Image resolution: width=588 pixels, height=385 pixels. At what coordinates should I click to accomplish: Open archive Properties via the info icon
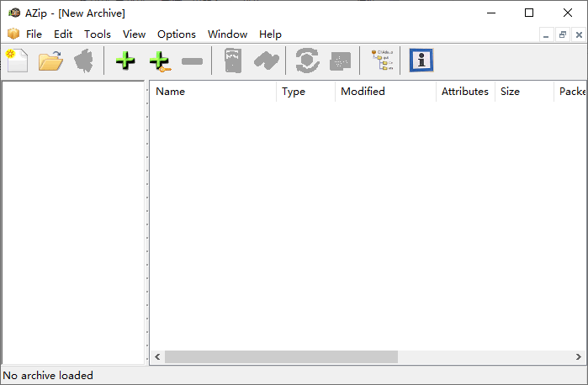421,60
